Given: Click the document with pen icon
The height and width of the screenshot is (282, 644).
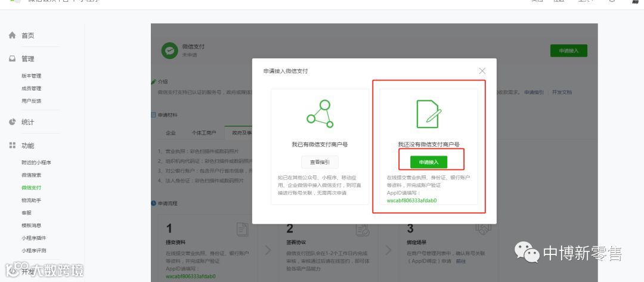Looking at the screenshot, I should tap(428, 114).
